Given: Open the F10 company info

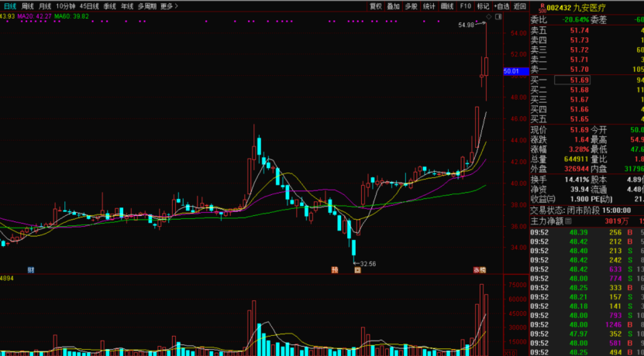Looking at the screenshot, I should click(465, 6).
